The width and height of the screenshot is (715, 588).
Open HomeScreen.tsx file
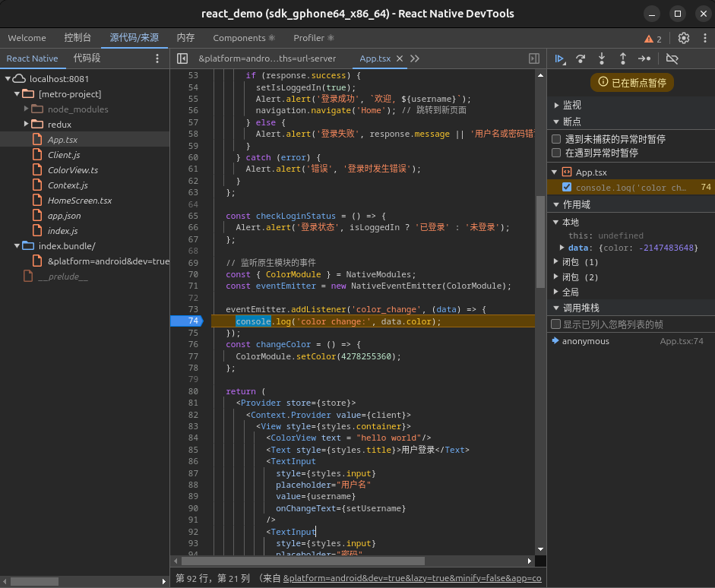pyautogui.click(x=79, y=201)
